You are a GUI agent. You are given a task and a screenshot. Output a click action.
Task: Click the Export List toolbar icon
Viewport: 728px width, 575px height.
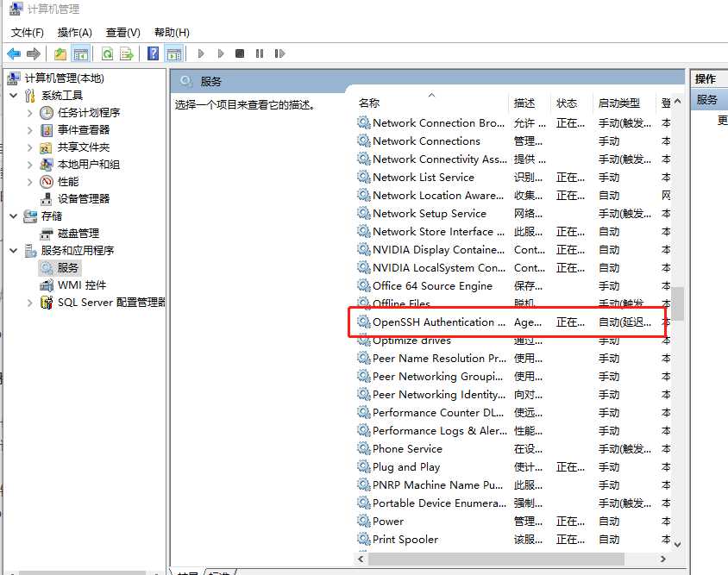pos(127,53)
